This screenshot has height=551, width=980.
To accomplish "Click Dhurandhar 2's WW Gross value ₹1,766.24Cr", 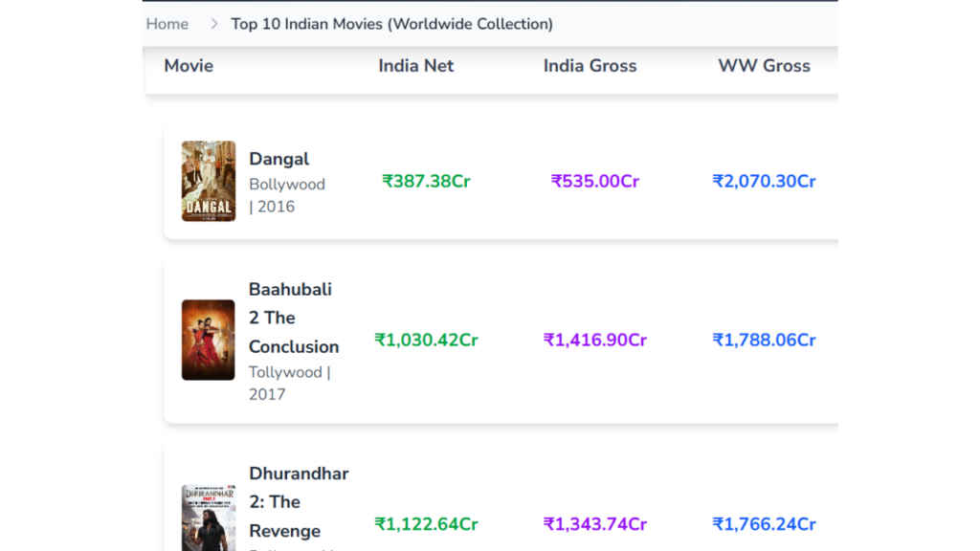I will [764, 524].
